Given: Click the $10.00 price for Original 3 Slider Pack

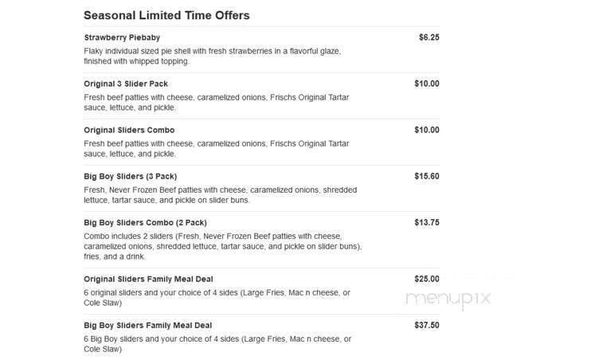Looking at the screenshot, I should tap(427, 84).
